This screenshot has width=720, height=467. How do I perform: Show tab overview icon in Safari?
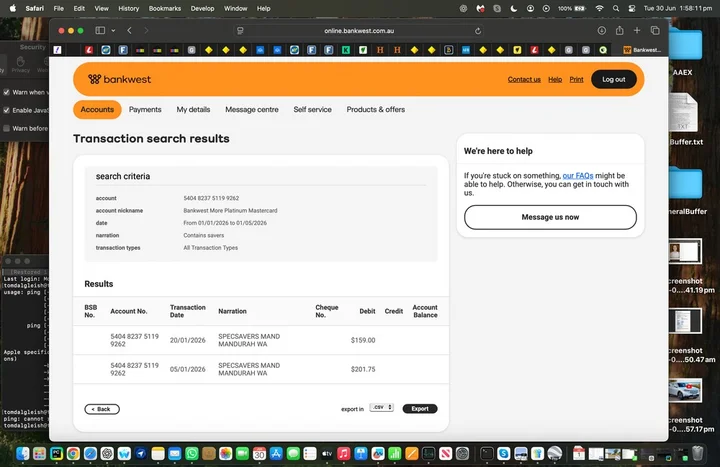655,30
